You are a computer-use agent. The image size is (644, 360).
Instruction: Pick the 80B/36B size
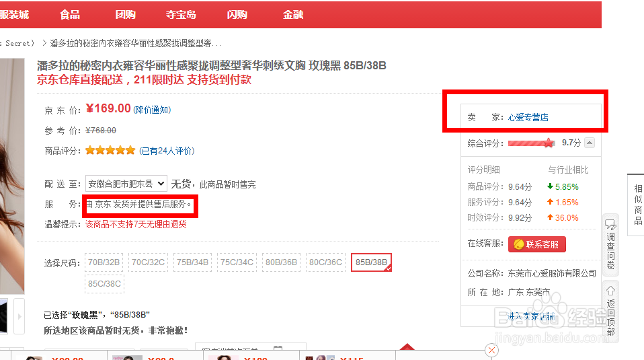click(282, 262)
